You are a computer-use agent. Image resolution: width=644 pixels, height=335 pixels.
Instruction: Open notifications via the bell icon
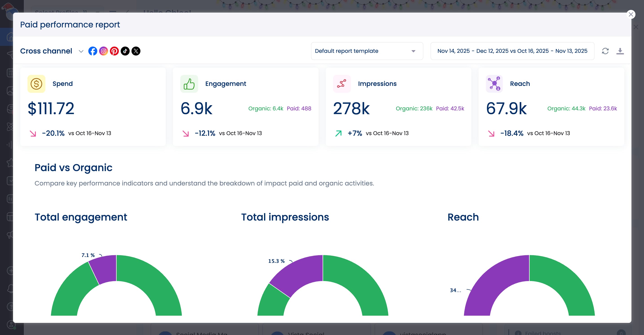pyautogui.click(x=10, y=288)
